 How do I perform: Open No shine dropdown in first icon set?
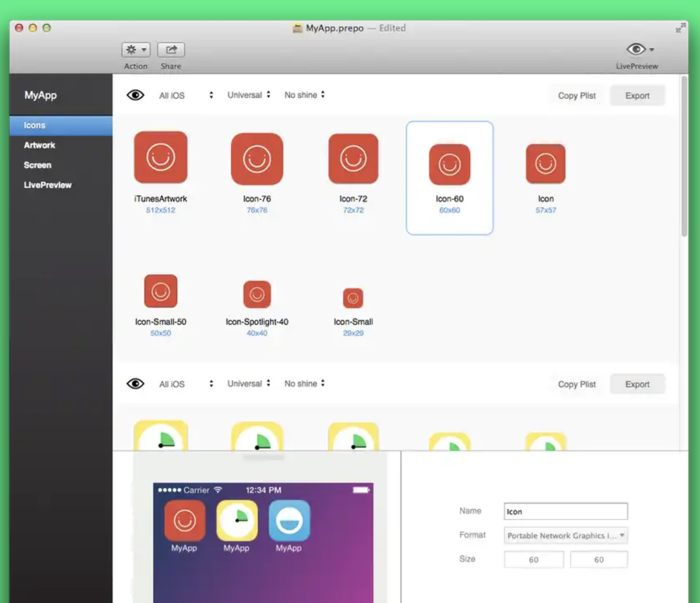(305, 95)
